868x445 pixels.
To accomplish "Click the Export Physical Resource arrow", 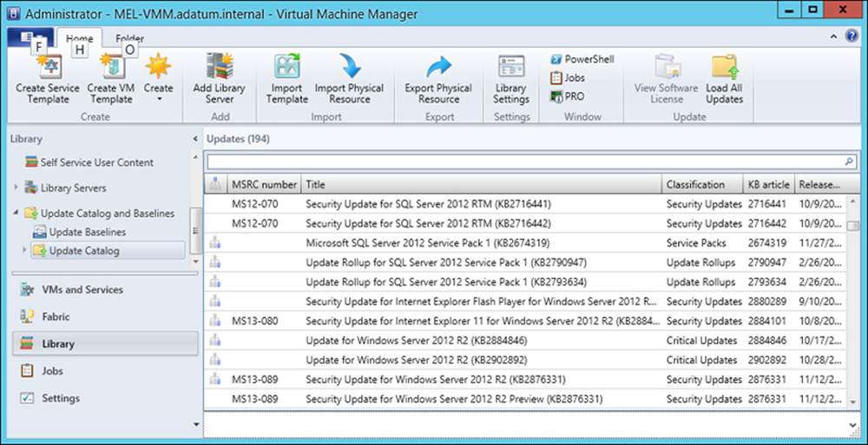I will 438,67.
